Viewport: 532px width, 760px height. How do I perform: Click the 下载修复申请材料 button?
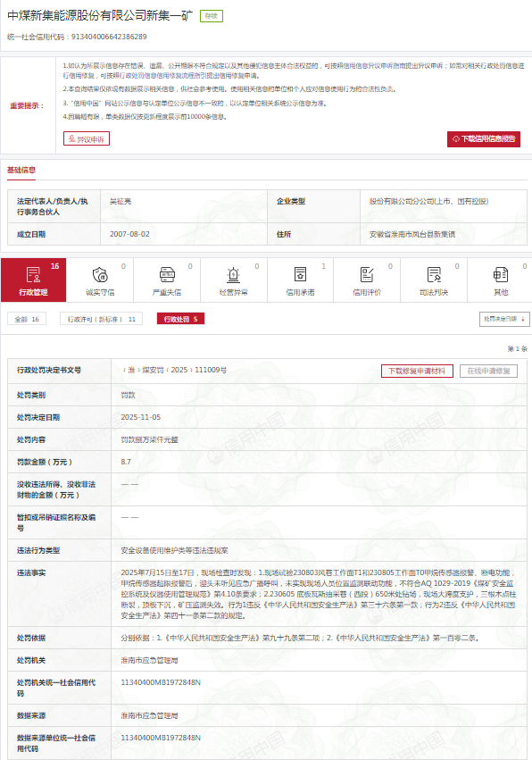[x=417, y=371]
